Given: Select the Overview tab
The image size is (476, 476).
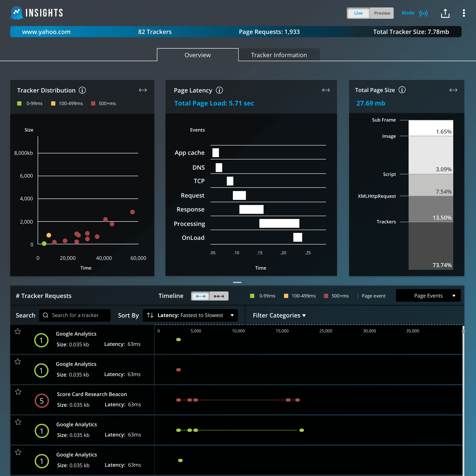Looking at the screenshot, I should (197, 55).
